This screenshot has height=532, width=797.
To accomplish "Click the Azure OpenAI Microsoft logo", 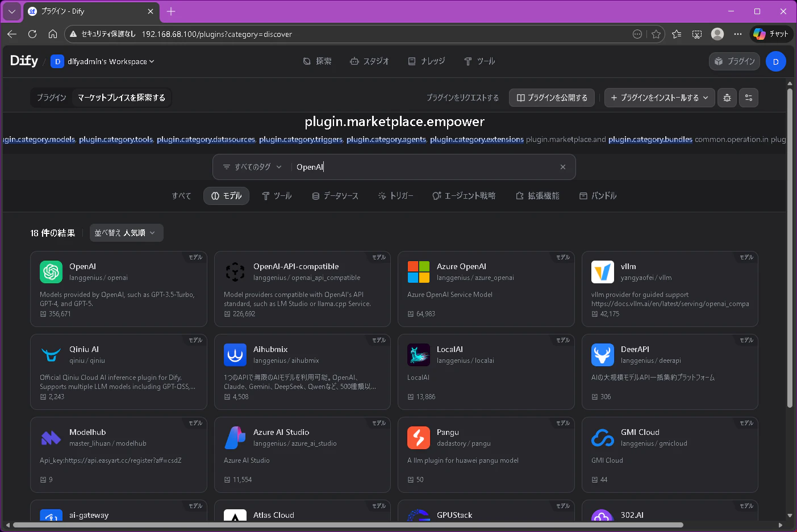I will coord(419,272).
